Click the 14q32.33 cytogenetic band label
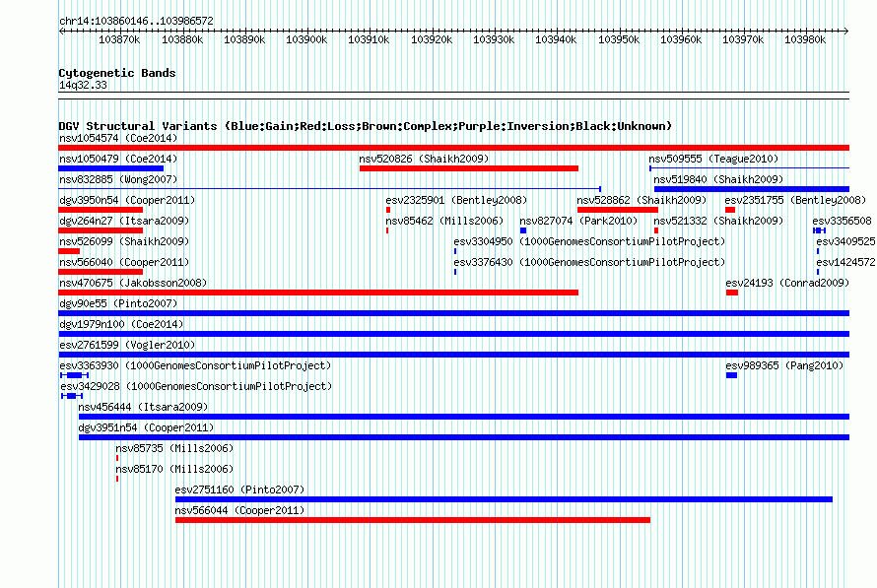The width and height of the screenshot is (877, 588). click(83, 85)
